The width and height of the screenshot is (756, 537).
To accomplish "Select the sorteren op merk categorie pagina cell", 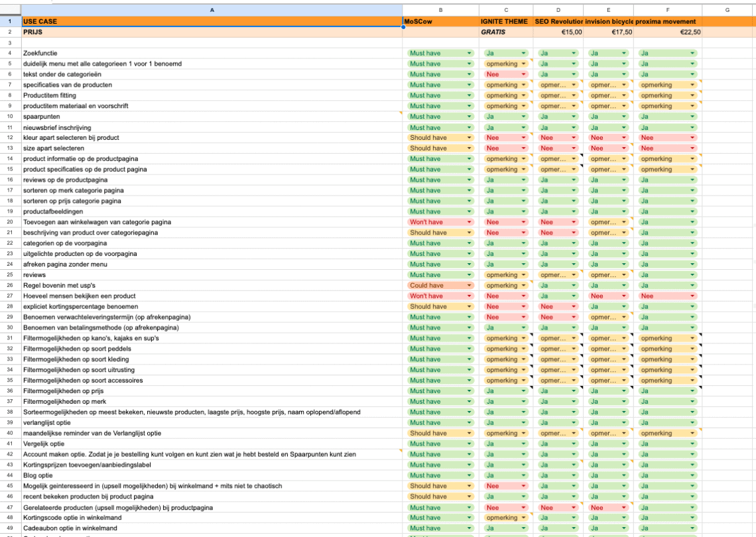I will click(x=212, y=190).
